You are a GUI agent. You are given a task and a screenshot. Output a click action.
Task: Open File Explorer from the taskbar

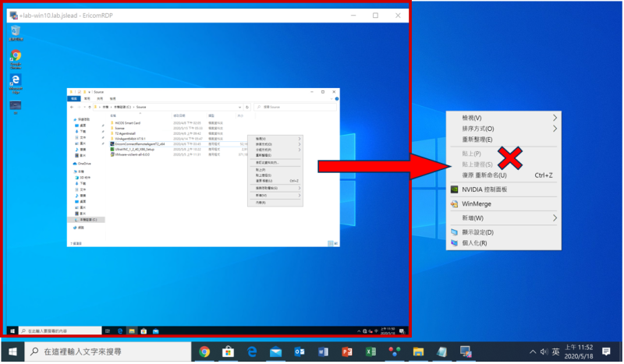(418, 352)
